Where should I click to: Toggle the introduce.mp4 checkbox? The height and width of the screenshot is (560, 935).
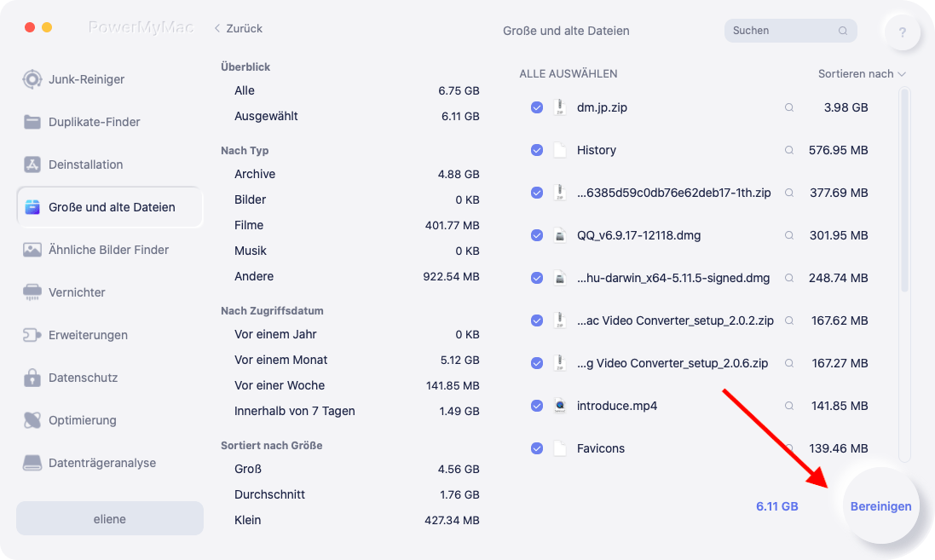(537, 406)
